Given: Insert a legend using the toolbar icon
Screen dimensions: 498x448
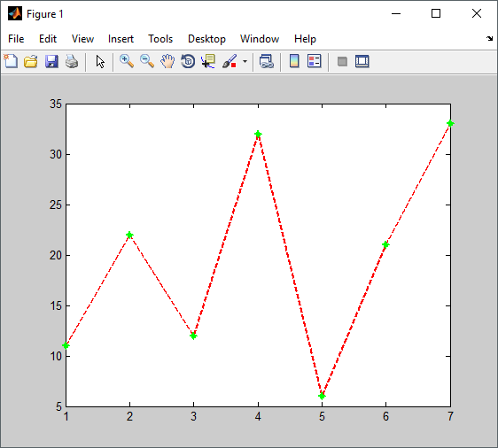Looking at the screenshot, I should [315, 61].
